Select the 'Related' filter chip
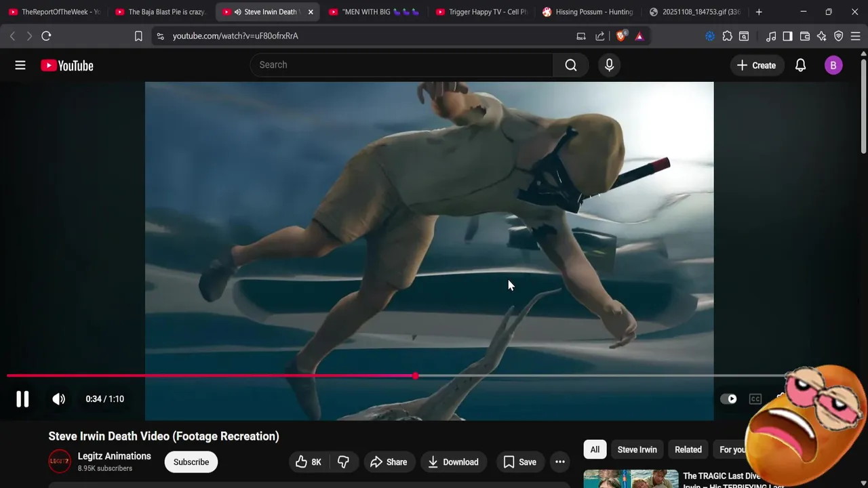868x488 pixels. (x=688, y=449)
